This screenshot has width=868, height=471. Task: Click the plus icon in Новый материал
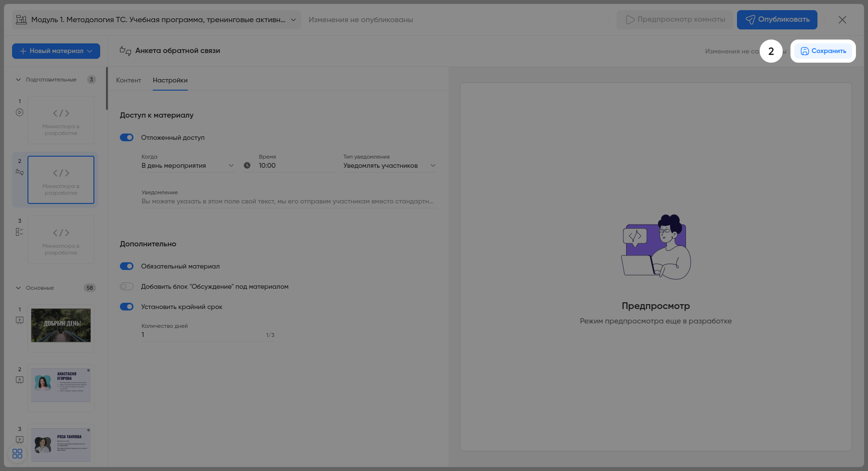pos(23,51)
